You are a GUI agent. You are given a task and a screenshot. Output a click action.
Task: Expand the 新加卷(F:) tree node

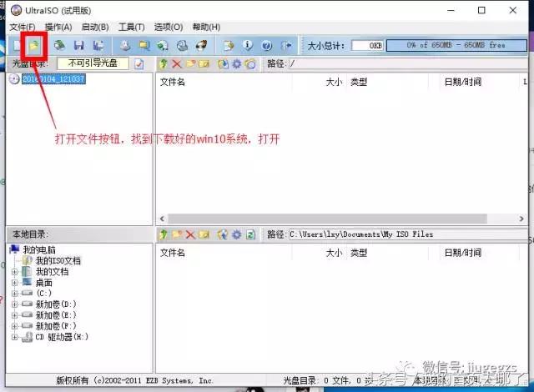(15, 326)
